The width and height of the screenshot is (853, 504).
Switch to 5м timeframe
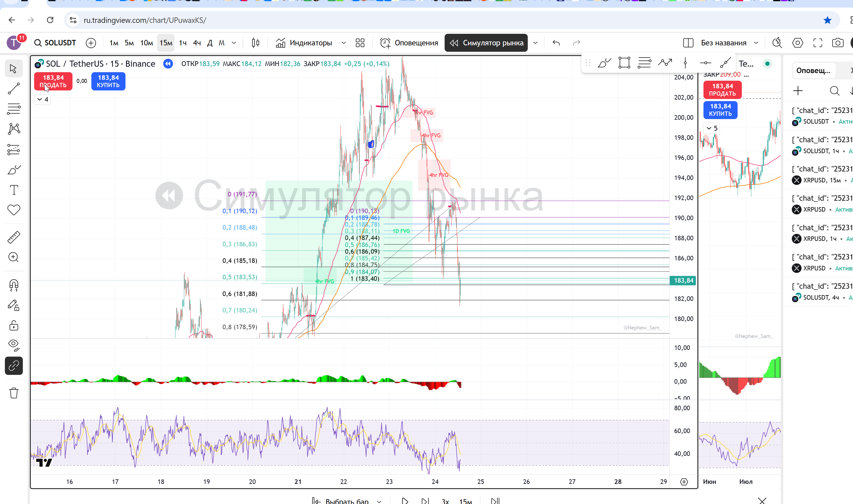tap(129, 43)
